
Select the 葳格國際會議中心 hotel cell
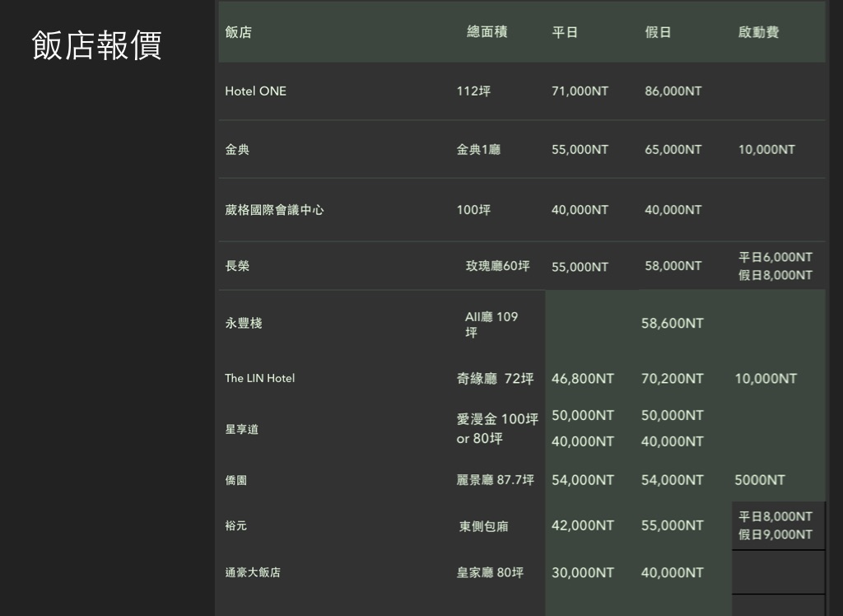tap(275, 210)
